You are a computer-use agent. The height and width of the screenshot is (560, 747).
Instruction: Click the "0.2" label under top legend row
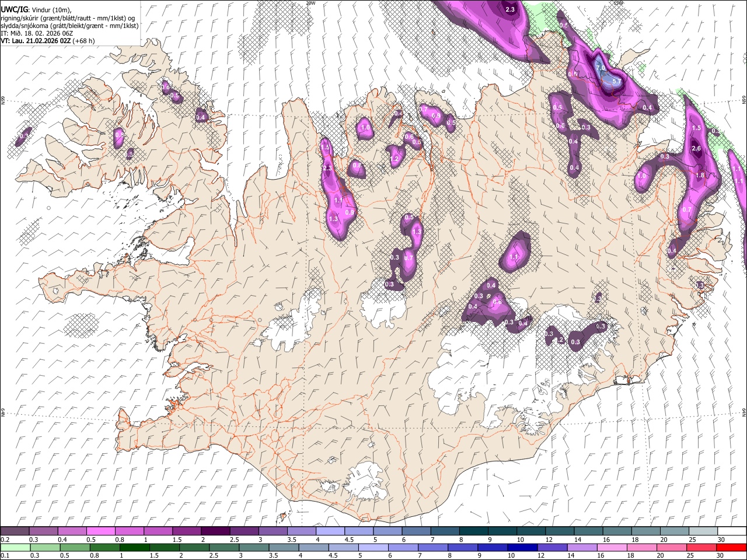pyautogui.click(x=5, y=539)
